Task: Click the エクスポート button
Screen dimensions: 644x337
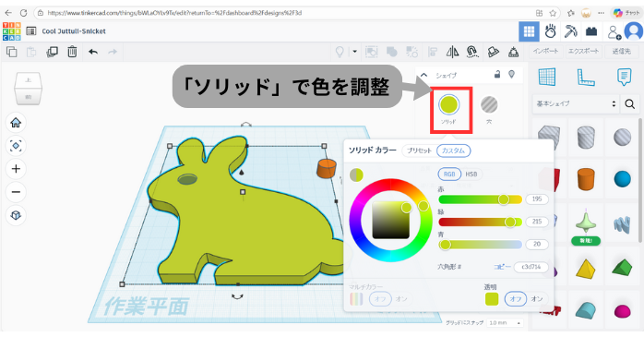Action: pos(583,52)
